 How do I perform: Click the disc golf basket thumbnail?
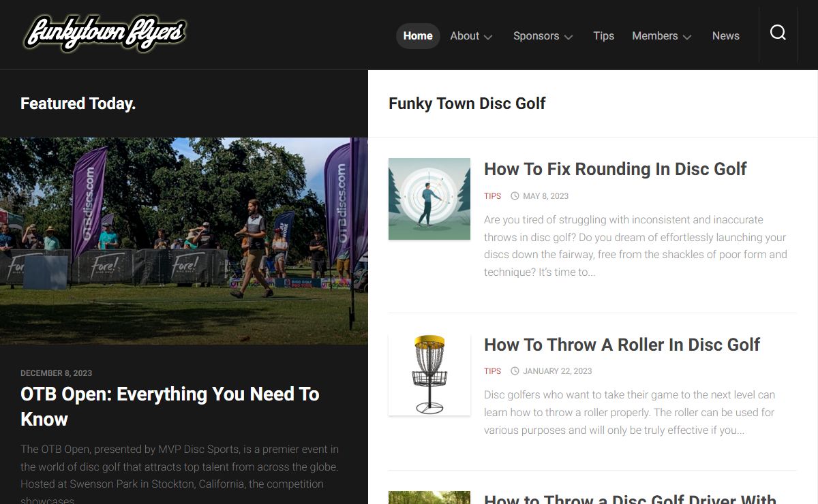pos(429,375)
